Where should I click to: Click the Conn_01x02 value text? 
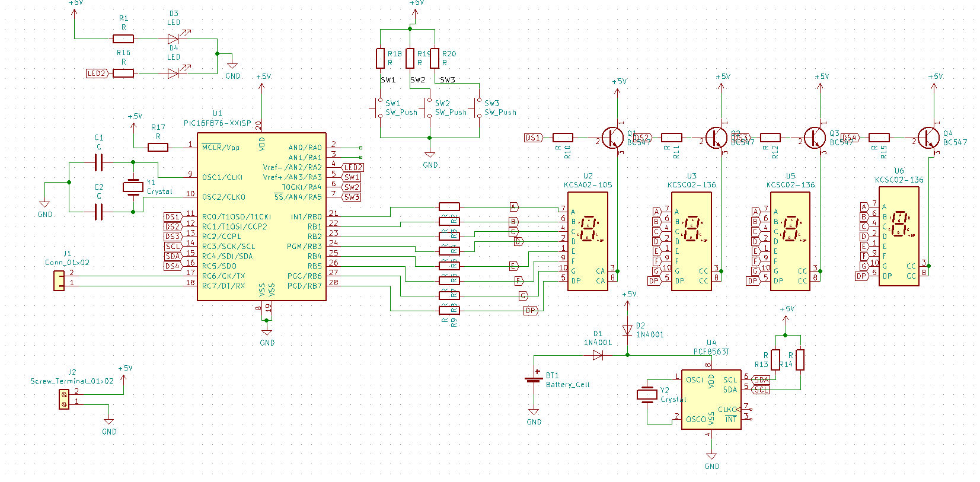tap(68, 262)
